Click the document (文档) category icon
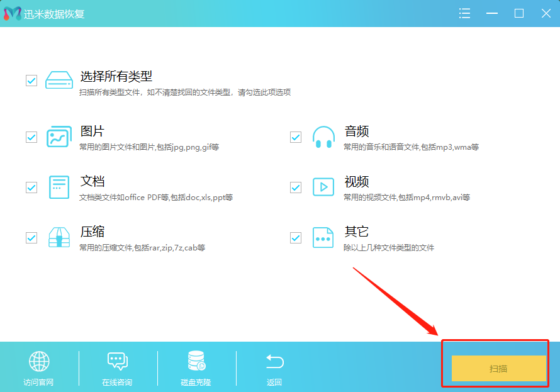The image size is (560, 392). pyautogui.click(x=59, y=187)
